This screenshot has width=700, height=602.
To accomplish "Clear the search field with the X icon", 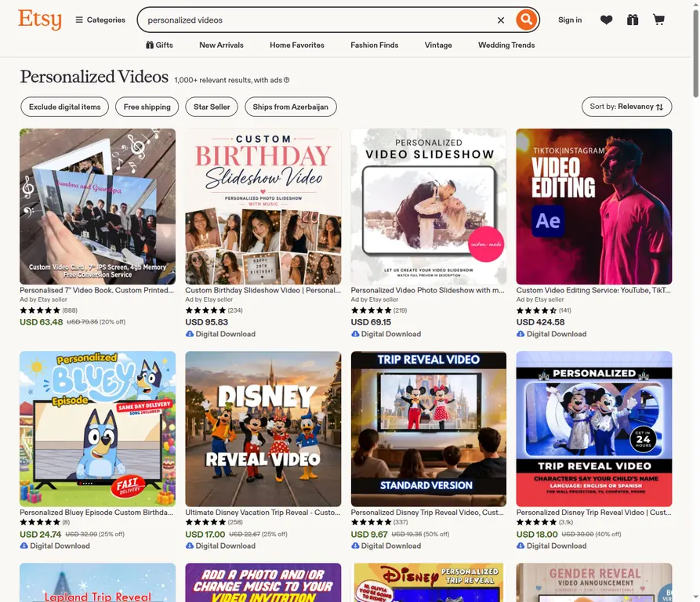I will pyautogui.click(x=501, y=20).
